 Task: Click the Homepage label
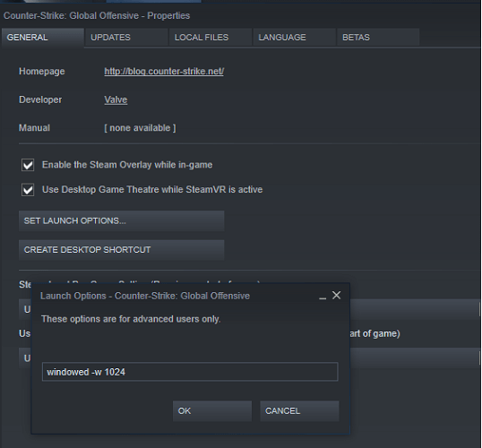pos(42,72)
